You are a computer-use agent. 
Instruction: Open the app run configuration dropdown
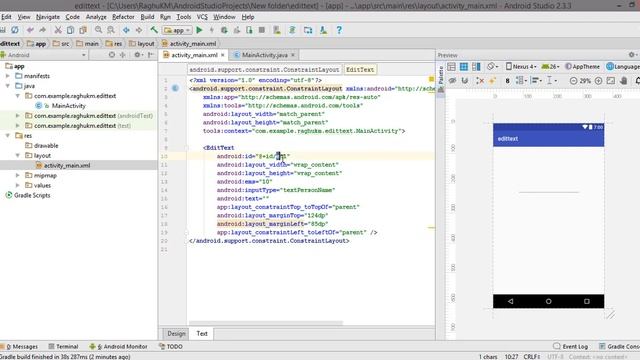click(177, 30)
